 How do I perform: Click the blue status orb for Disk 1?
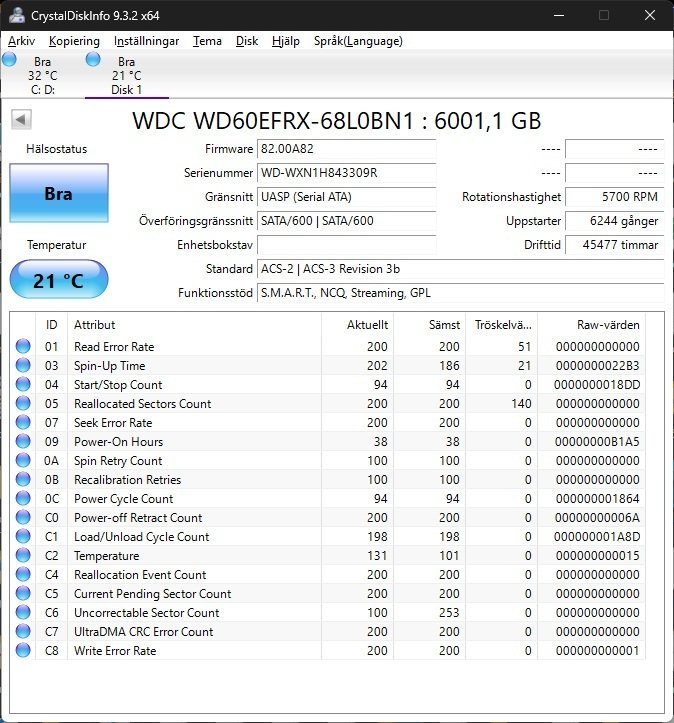pos(93,59)
